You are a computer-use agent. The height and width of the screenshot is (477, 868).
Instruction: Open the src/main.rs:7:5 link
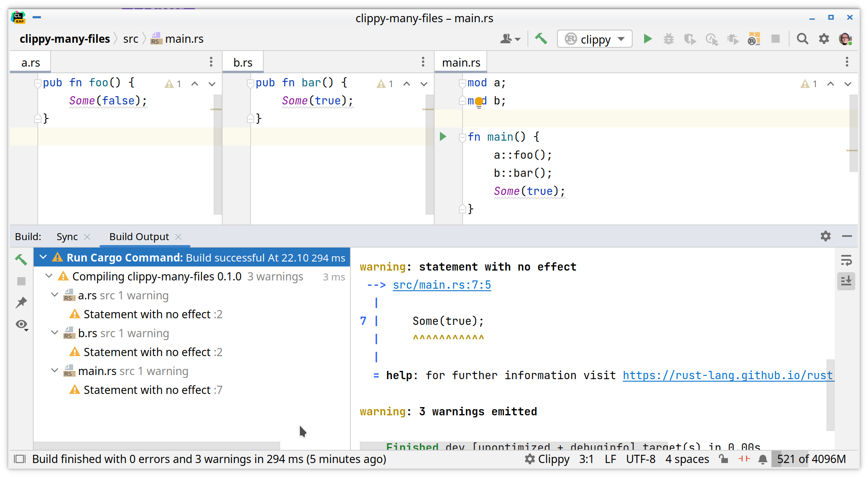pos(442,284)
